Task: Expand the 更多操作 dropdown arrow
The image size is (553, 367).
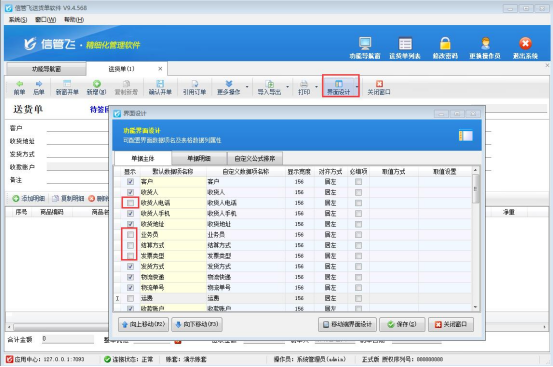Action: pos(247,87)
